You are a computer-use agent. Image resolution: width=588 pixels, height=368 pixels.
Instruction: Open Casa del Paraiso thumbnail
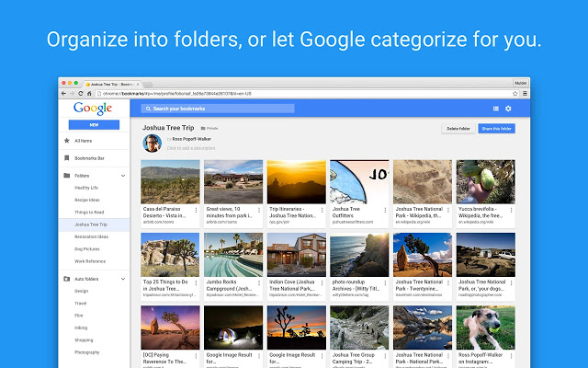point(170,182)
